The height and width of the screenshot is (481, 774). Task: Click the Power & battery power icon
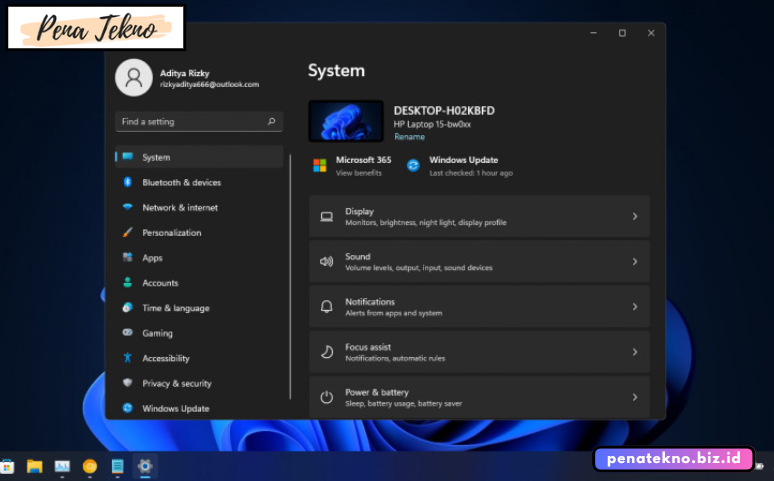click(327, 397)
